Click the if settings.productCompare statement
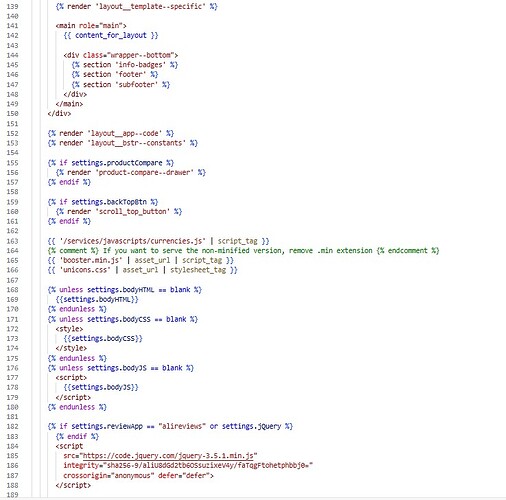 [111, 163]
